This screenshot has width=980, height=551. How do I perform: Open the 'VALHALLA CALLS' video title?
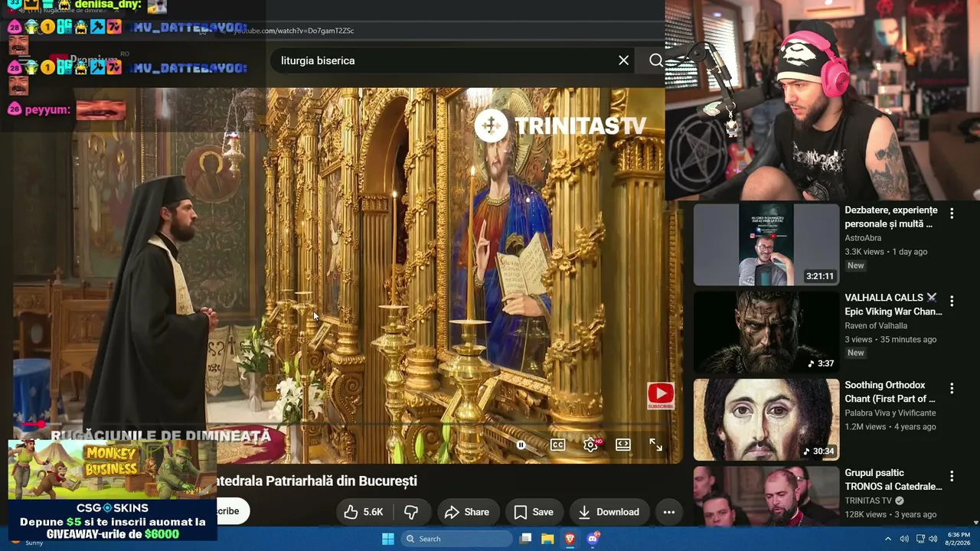point(893,305)
